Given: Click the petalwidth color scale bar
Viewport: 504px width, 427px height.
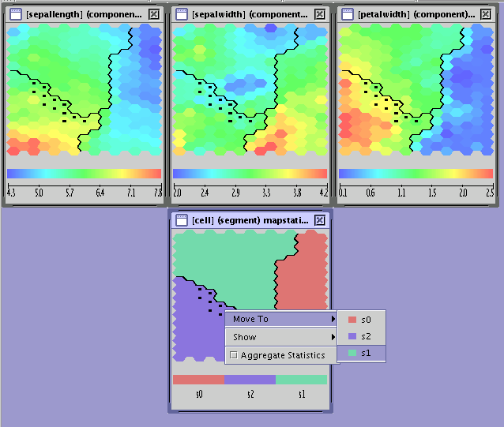Looking at the screenshot, I should point(416,173).
